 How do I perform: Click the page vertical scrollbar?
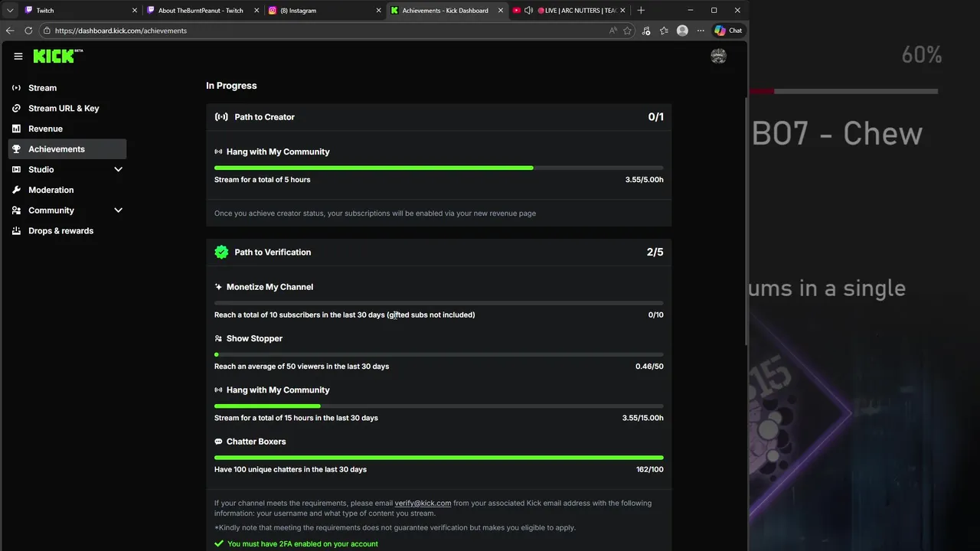746,222
